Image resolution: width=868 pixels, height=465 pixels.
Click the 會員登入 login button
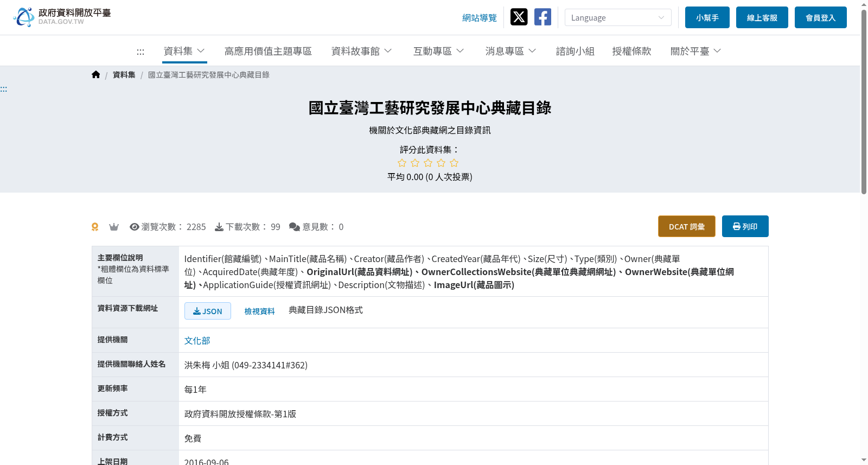pos(821,17)
